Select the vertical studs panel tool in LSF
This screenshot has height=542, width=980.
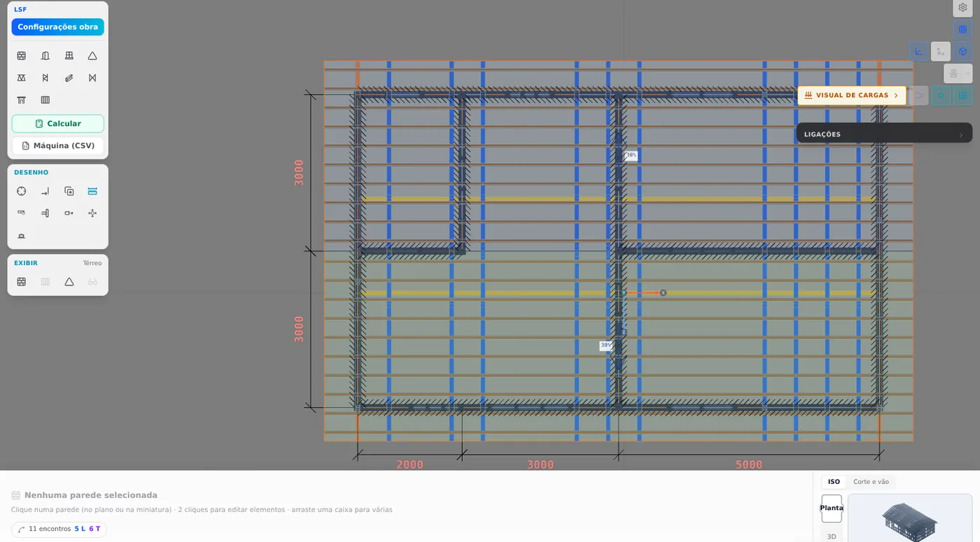(45, 100)
